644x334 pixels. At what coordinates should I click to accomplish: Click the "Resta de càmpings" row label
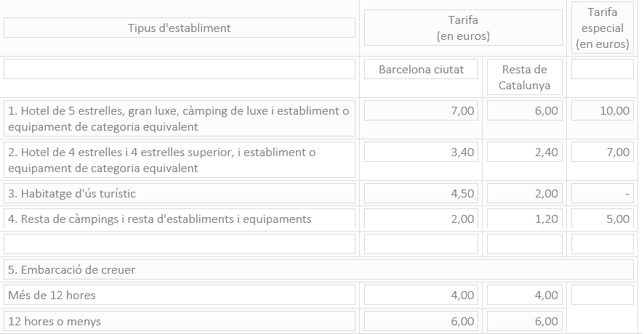[x=180, y=219]
